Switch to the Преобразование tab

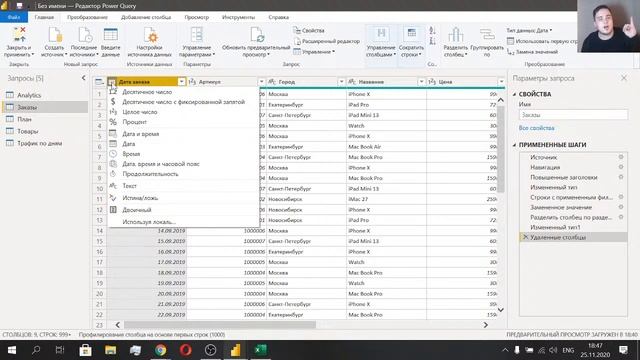click(x=87, y=17)
